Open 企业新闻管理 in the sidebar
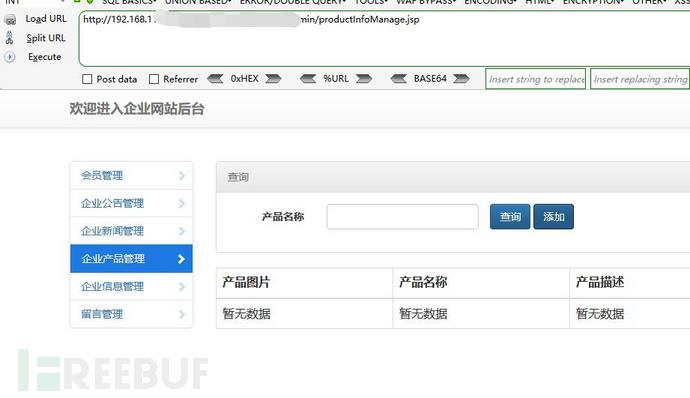Screen dimensions: 690x398 (131, 231)
